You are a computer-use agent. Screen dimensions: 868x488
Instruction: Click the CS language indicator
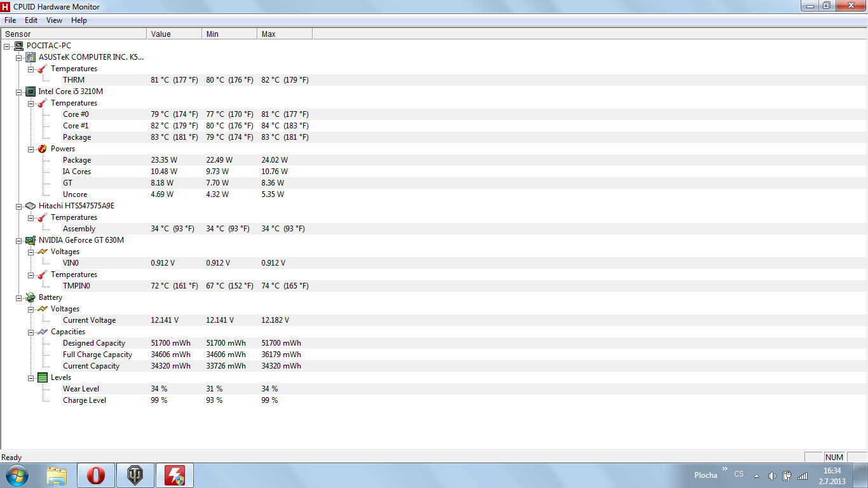738,475
